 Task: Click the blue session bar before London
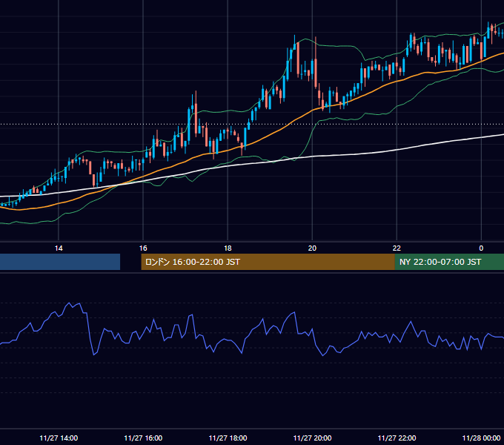[x=60, y=262]
